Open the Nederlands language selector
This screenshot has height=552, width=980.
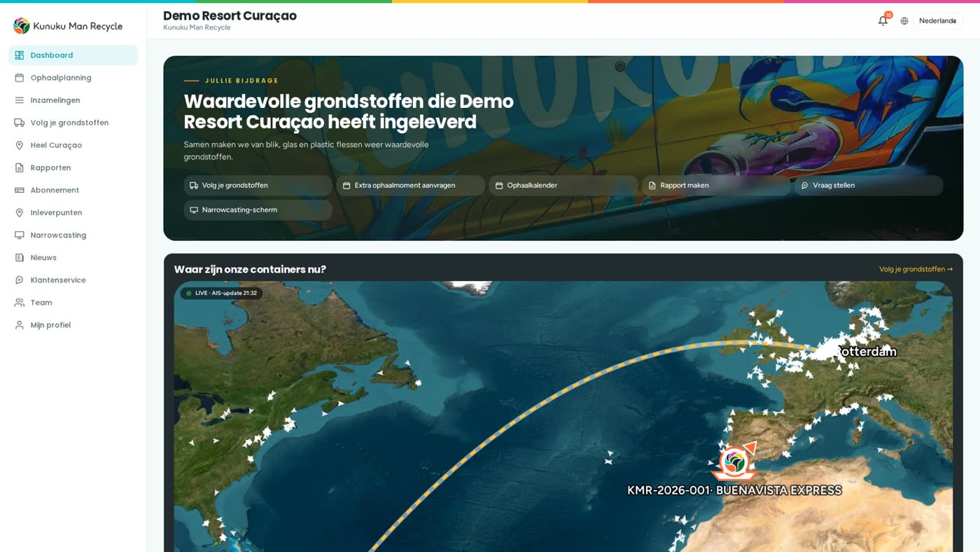click(937, 21)
